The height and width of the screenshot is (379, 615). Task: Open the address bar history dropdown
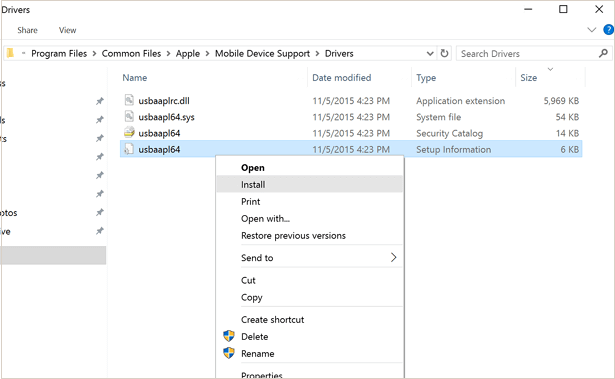[430, 53]
